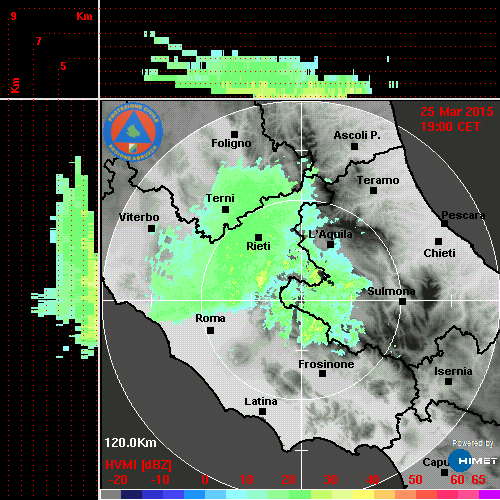Click the gray swatch in the dBZ color bar
Screen dimensions: 500x500
click(x=111, y=495)
